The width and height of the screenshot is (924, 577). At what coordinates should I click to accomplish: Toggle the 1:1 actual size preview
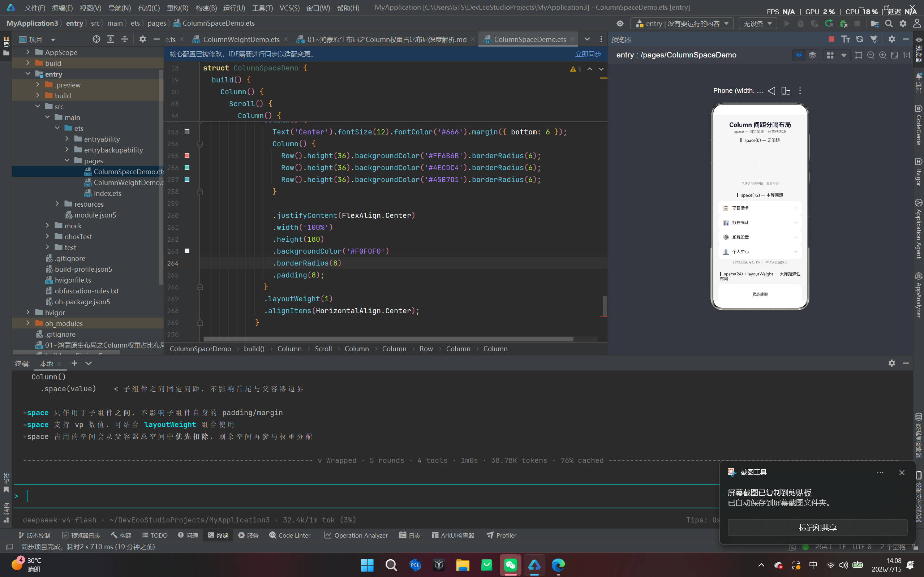[906, 55]
